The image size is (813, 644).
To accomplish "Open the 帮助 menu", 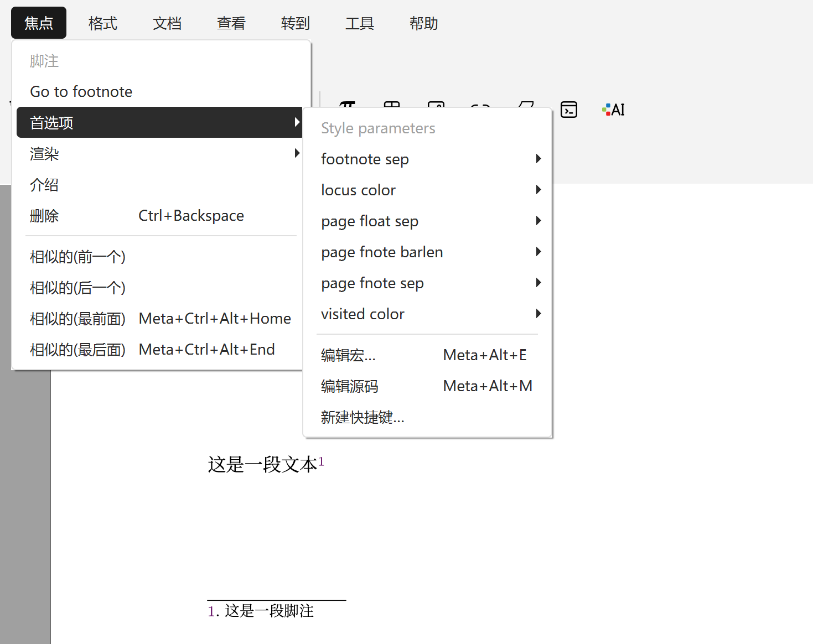I will [x=423, y=23].
